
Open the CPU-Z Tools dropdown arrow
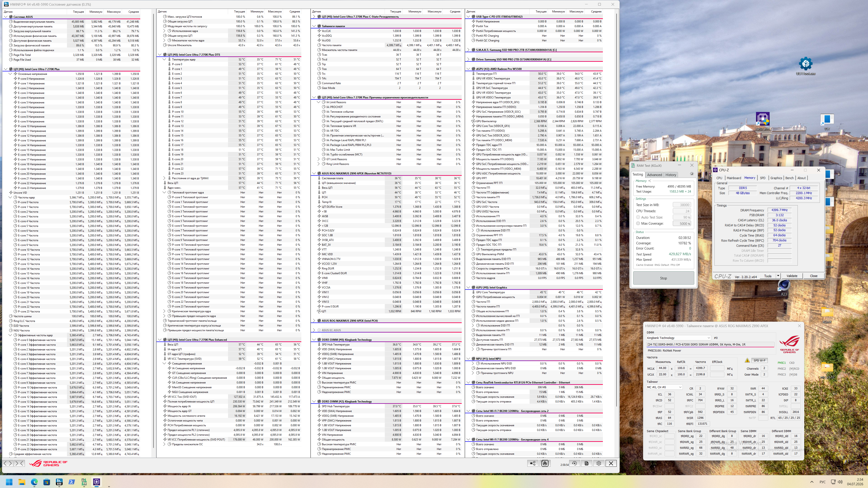[778, 276]
